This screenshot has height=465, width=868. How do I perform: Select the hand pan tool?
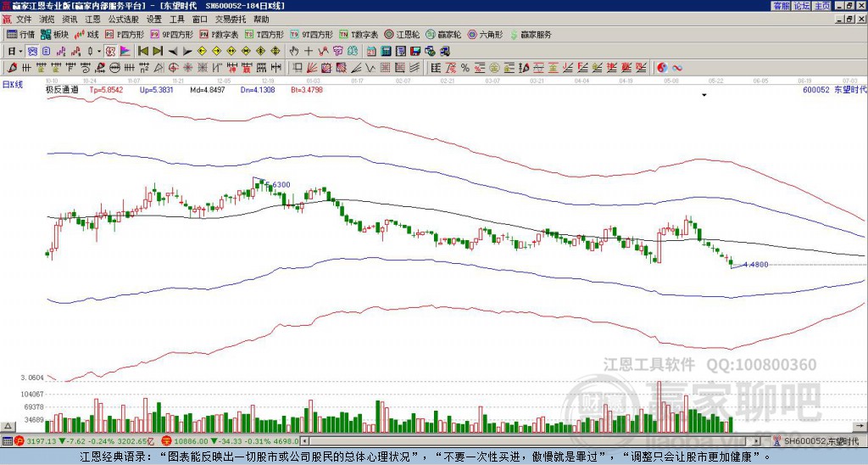293,51
